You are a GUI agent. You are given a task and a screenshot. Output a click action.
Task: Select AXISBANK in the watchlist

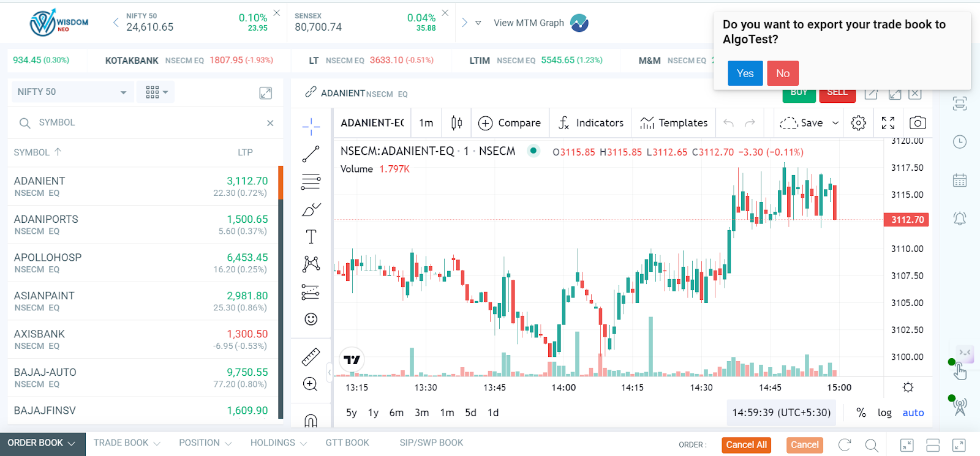143,340
